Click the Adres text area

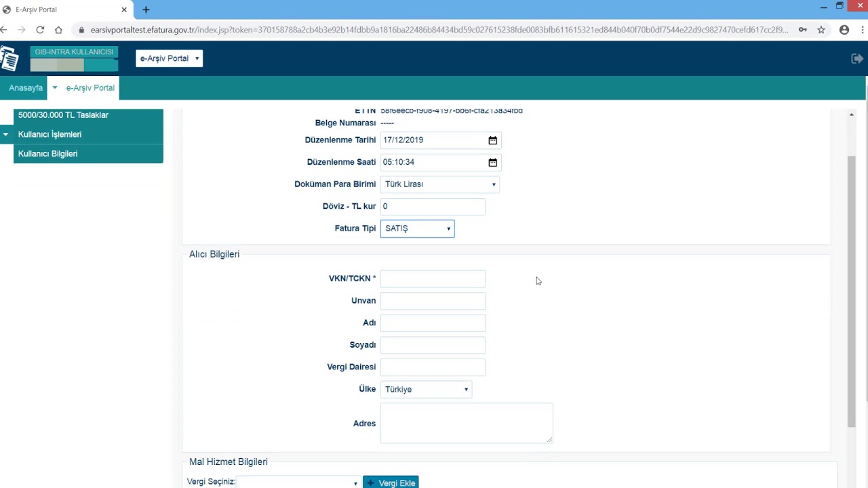click(467, 423)
